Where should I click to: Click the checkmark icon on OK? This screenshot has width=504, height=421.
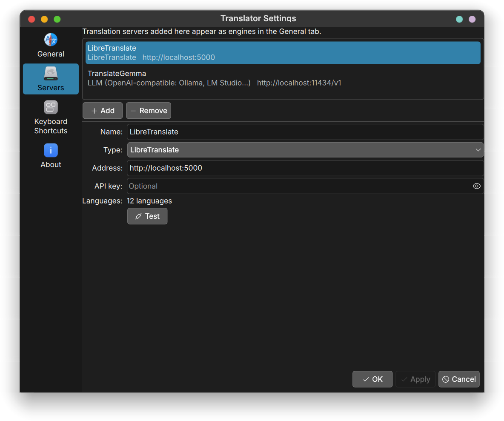366,380
